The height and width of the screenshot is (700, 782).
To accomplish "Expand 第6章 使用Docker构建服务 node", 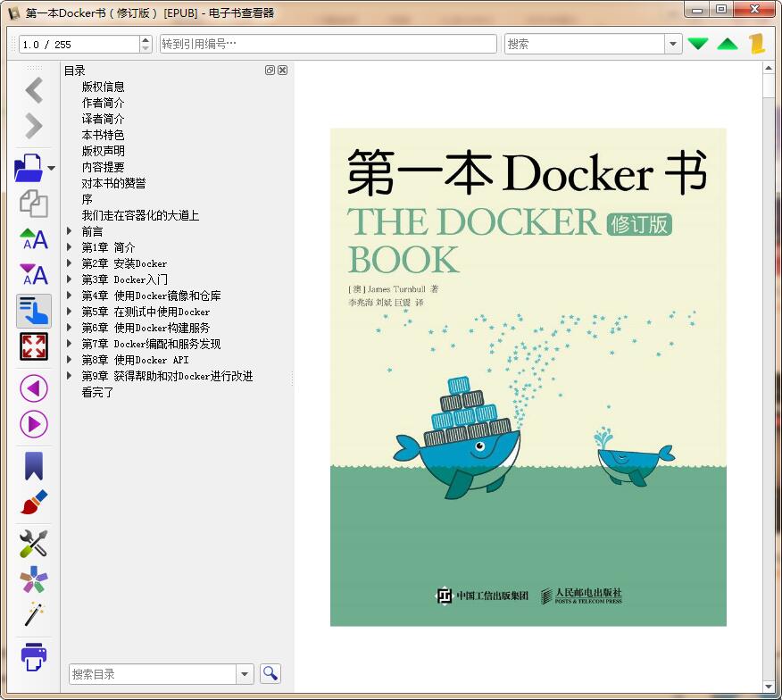I will coord(70,328).
